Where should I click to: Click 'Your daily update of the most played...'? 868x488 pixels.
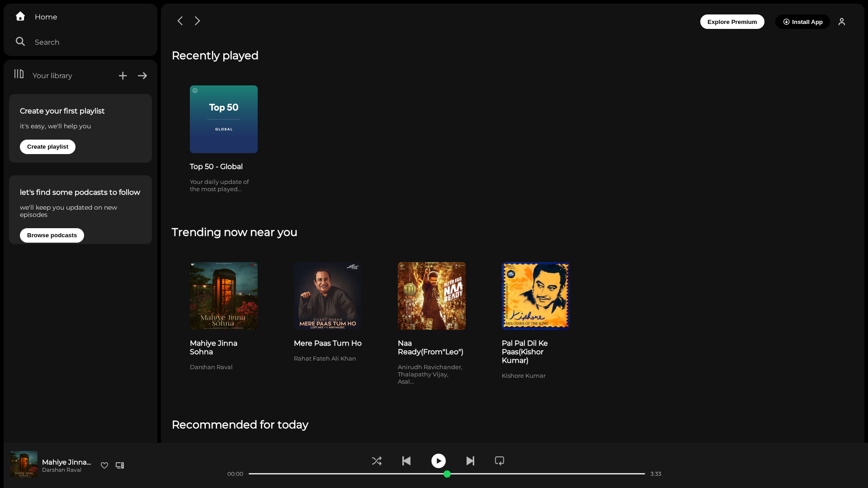(219, 186)
